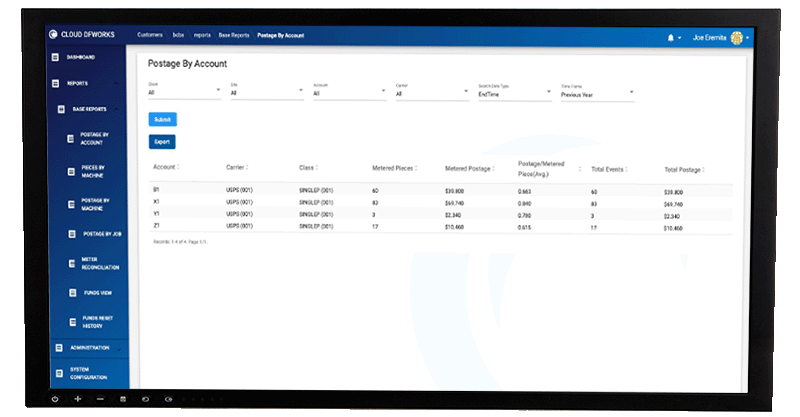
Task: Sort table by Total Postage icon
Action: pyautogui.click(x=704, y=170)
